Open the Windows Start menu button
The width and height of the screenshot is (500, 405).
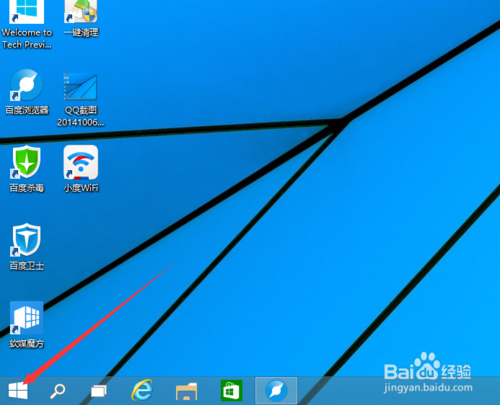click(x=18, y=390)
